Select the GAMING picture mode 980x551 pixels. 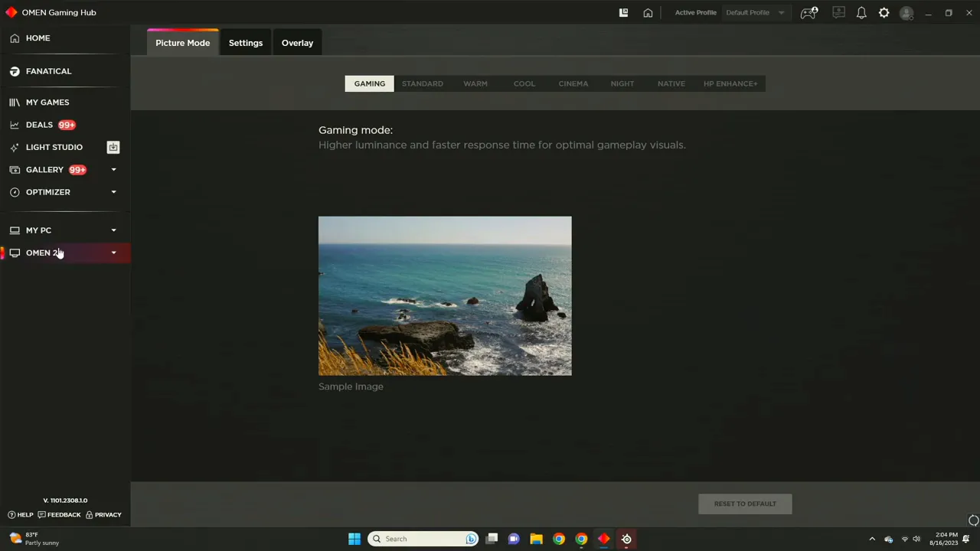point(369,83)
